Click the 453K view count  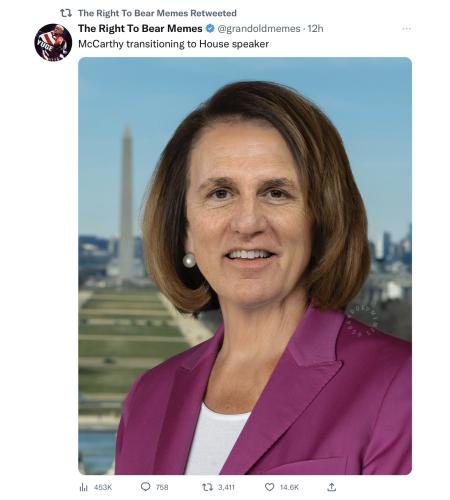[103, 487]
